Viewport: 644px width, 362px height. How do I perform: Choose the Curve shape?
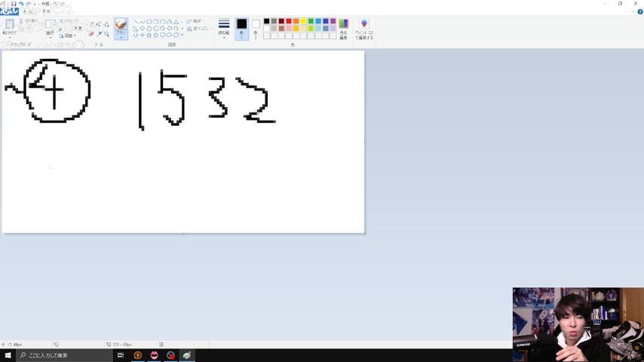(143, 21)
